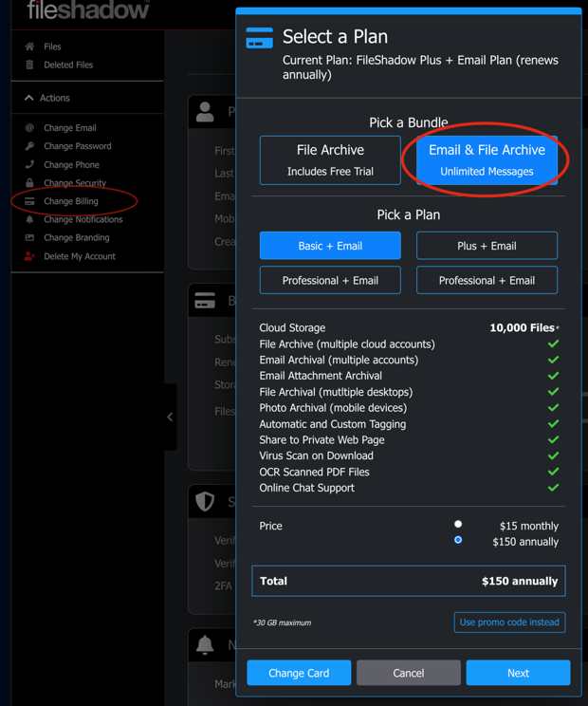
Task: Select the left Professional + Email plan
Action: coord(330,281)
